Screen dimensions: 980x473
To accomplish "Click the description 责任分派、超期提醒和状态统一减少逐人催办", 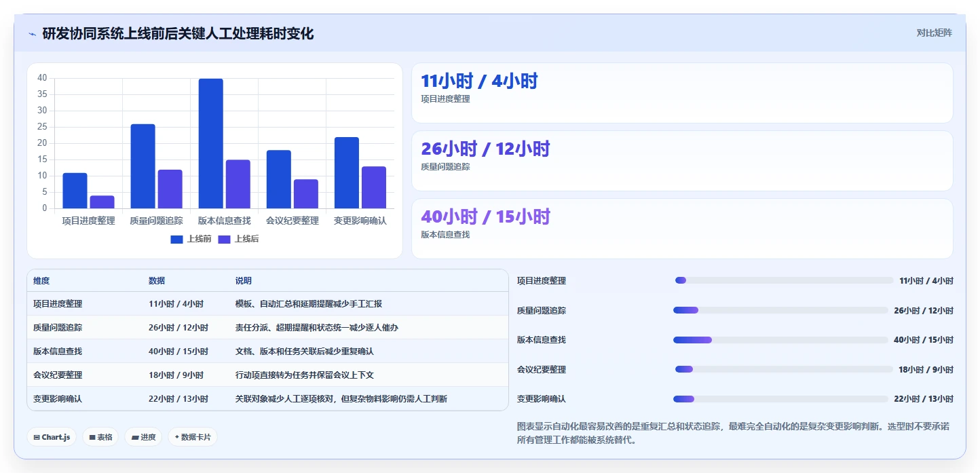I will click(317, 328).
